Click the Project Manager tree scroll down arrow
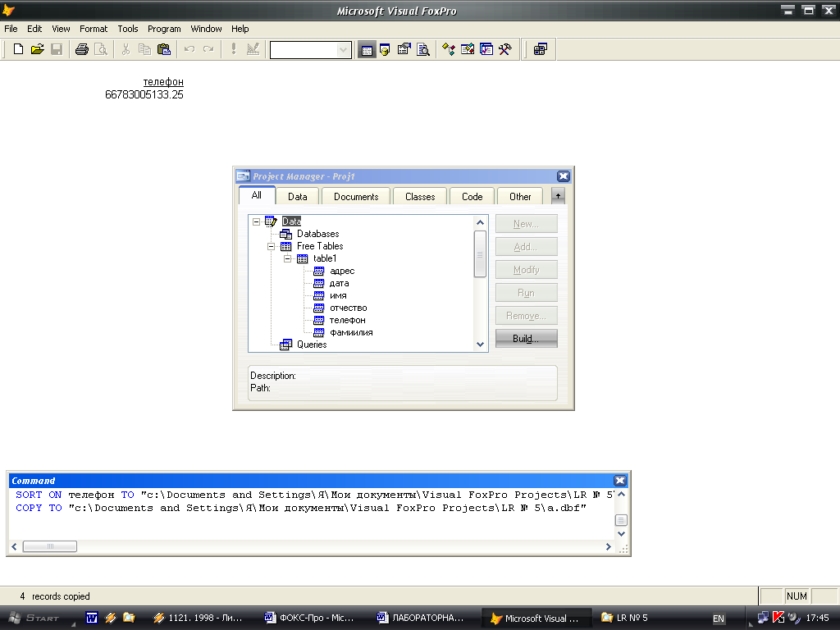The image size is (840, 630). [480, 345]
